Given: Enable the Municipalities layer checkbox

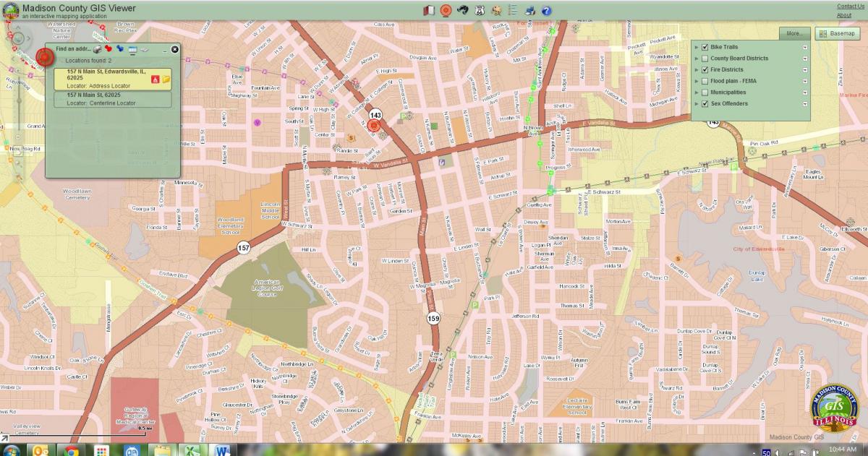Looking at the screenshot, I should pos(705,93).
